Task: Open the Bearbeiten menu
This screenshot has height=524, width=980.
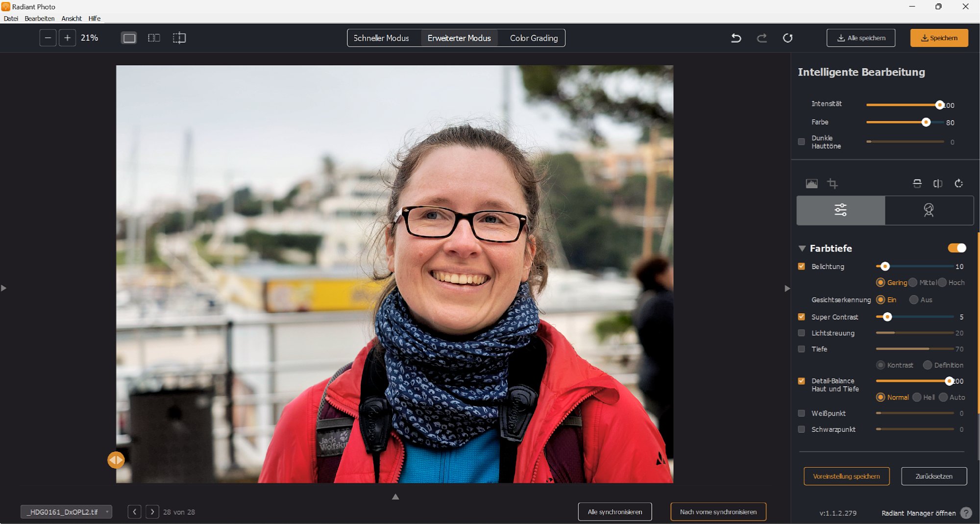Action: point(39,18)
